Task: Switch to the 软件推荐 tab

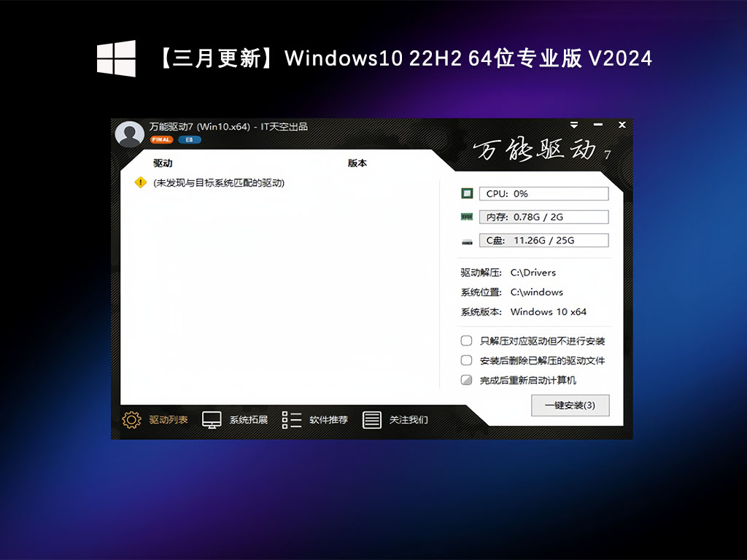Action: [x=329, y=419]
